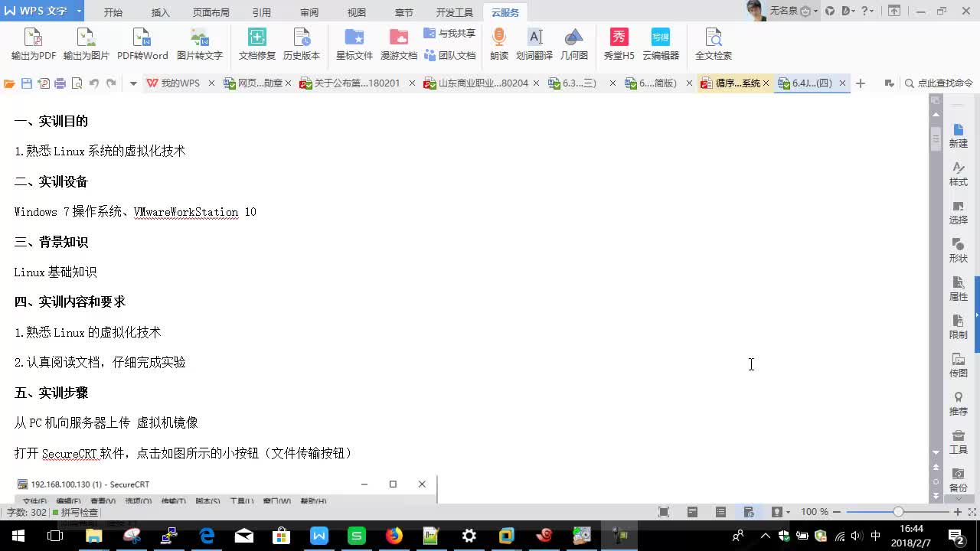Open 秀堂H5 tool

pyautogui.click(x=619, y=44)
